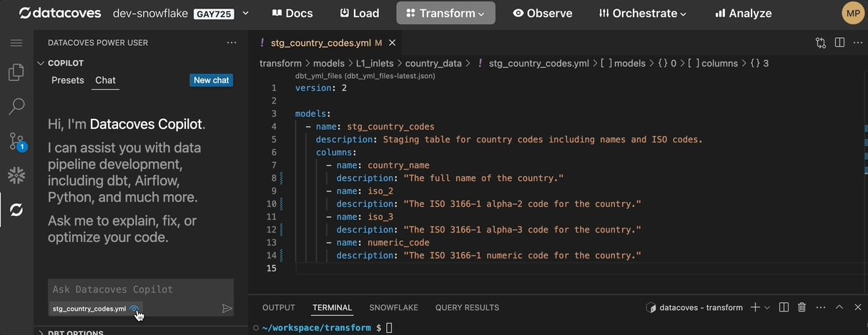Send the Copilot chat message arrow
The image size is (868, 335).
pos(227,309)
